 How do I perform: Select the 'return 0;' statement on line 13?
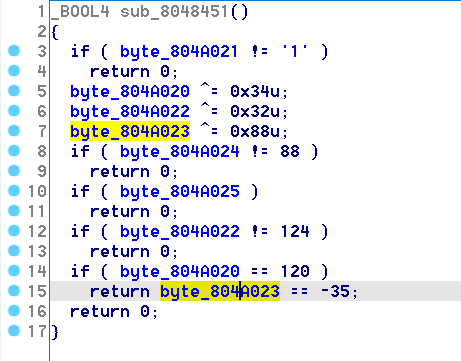(x=134, y=252)
